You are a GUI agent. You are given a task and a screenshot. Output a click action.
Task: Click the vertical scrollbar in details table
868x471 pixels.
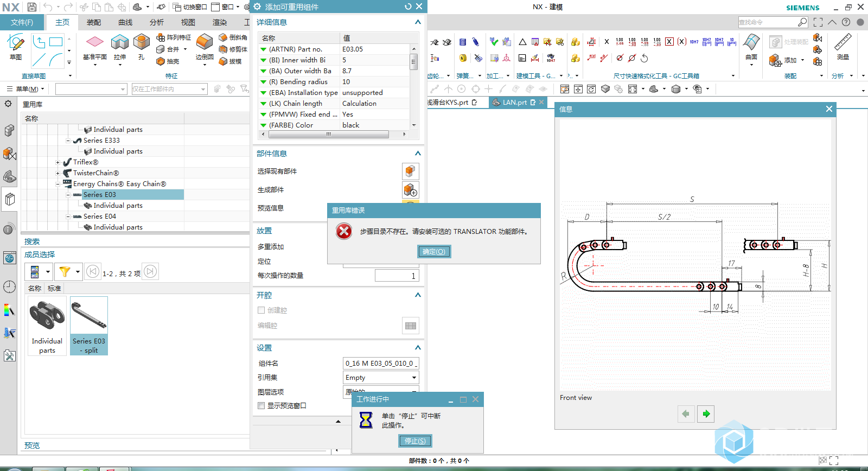pyautogui.click(x=413, y=61)
